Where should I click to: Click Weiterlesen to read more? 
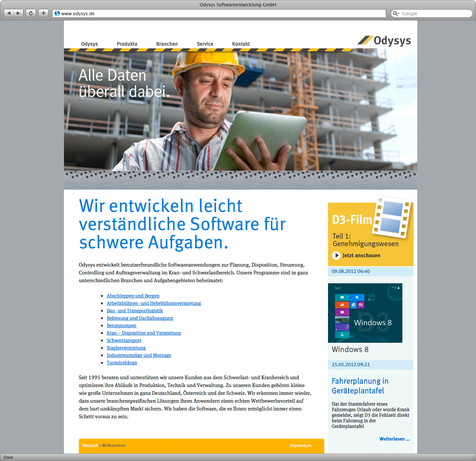pyautogui.click(x=394, y=439)
